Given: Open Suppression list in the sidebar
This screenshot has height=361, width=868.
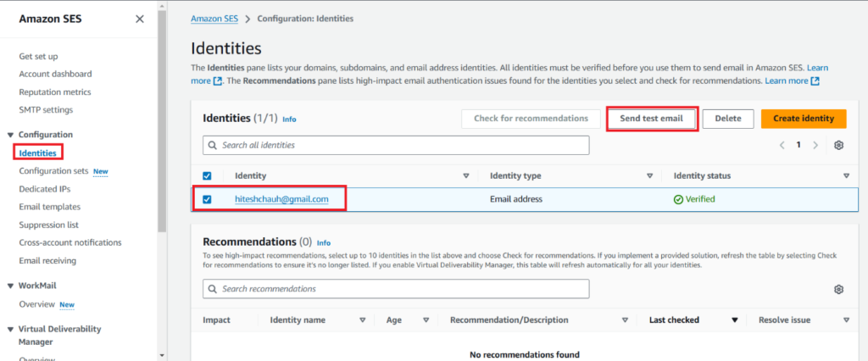Looking at the screenshot, I should coord(49,225).
